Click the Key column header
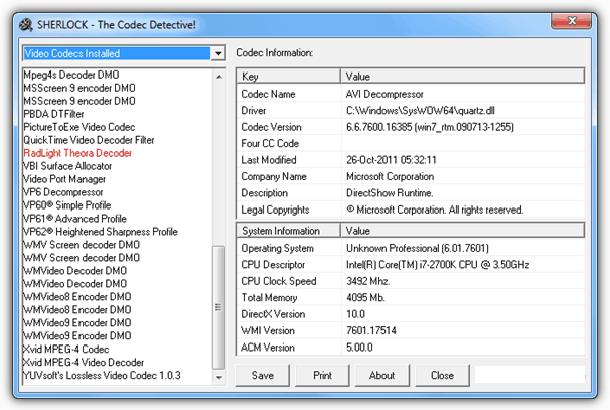Viewport: 610px width, 410px height. click(x=288, y=76)
